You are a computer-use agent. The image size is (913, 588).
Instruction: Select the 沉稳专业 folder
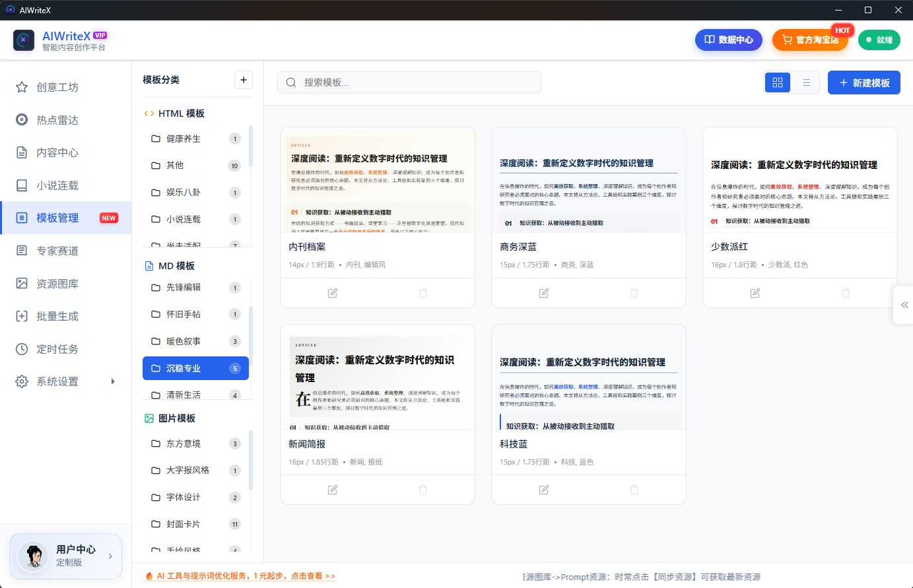point(195,368)
